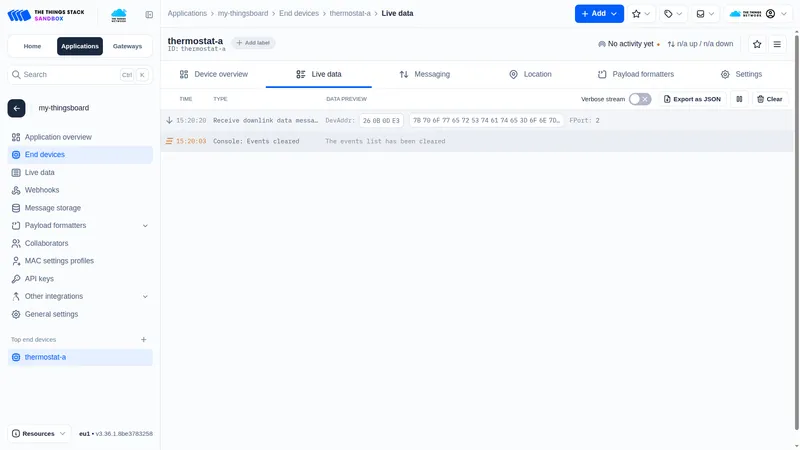800x450 pixels.
Task: Open the blue Add dropdown button
Action: coord(599,14)
